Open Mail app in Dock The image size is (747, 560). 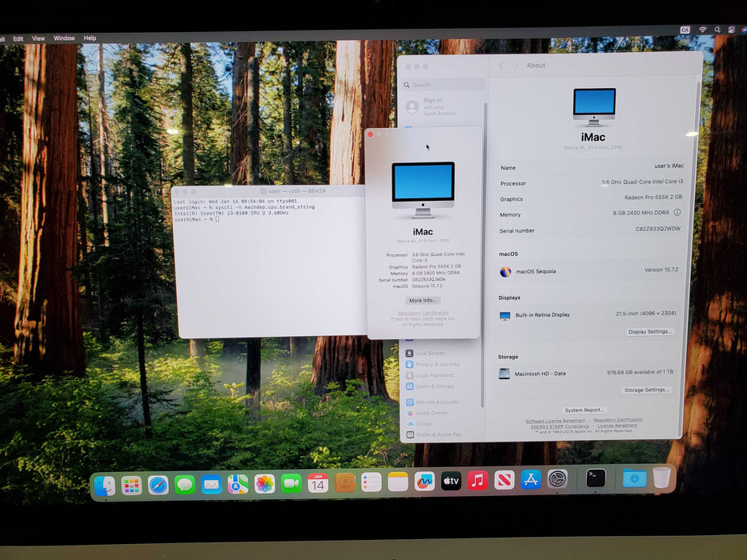211,485
